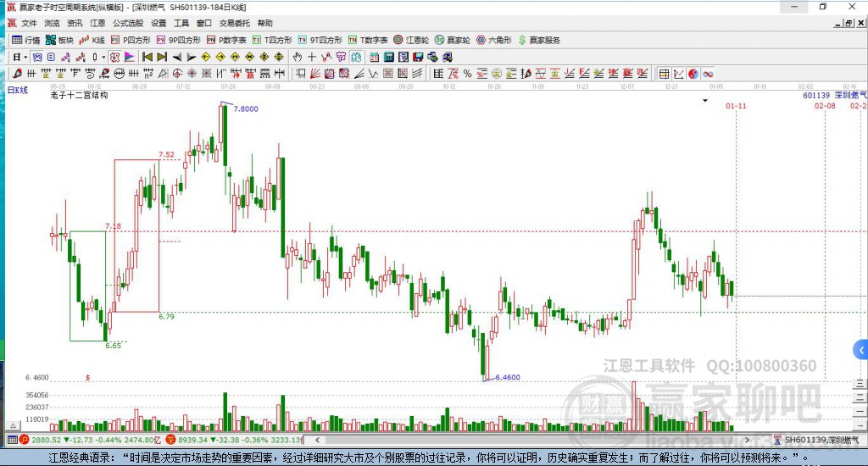This screenshot has height=466, width=868.
Task: Open the T四方形 tool
Action: [272, 40]
